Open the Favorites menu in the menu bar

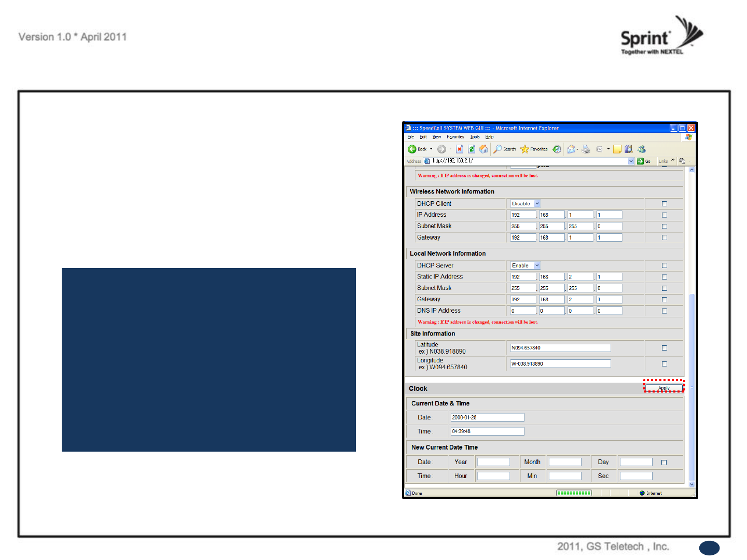tap(455, 137)
